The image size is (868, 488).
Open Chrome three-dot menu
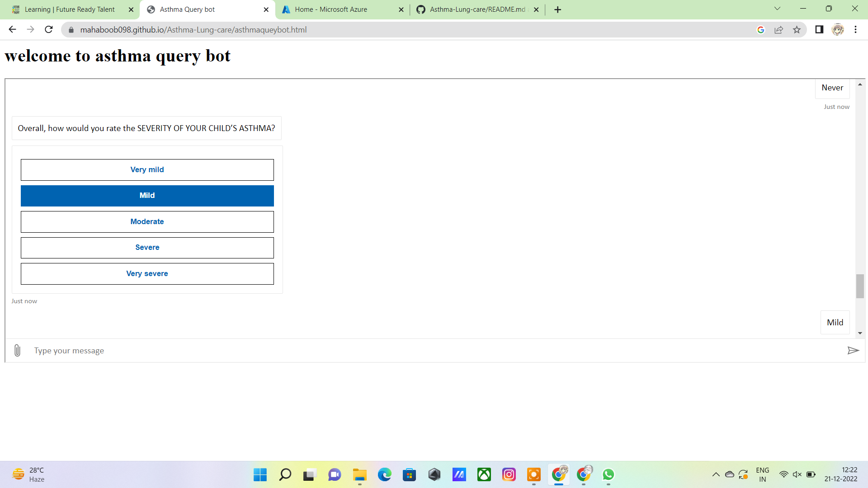(855, 30)
